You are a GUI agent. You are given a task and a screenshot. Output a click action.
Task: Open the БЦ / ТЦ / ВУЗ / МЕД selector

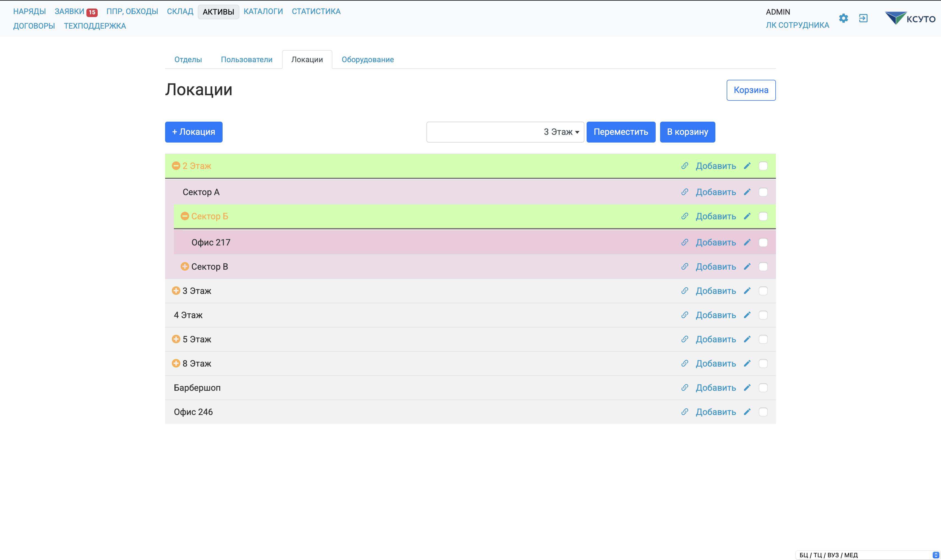coord(868,555)
